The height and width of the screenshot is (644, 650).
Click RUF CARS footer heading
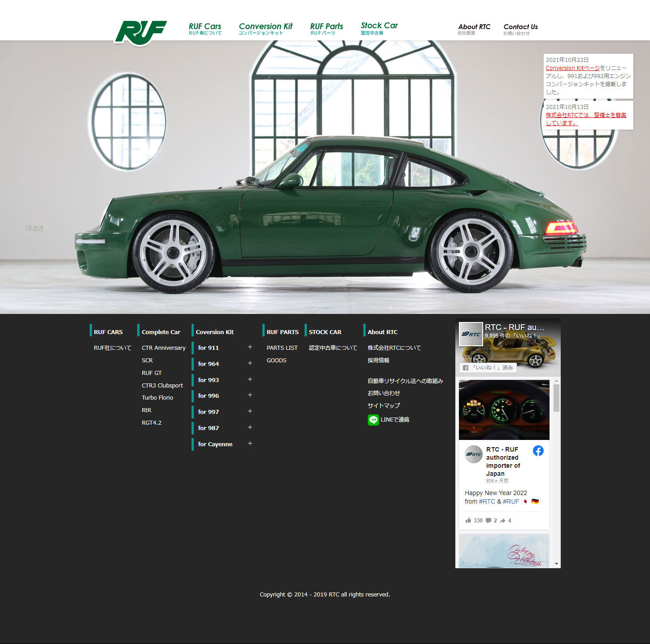pyautogui.click(x=108, y=332)
